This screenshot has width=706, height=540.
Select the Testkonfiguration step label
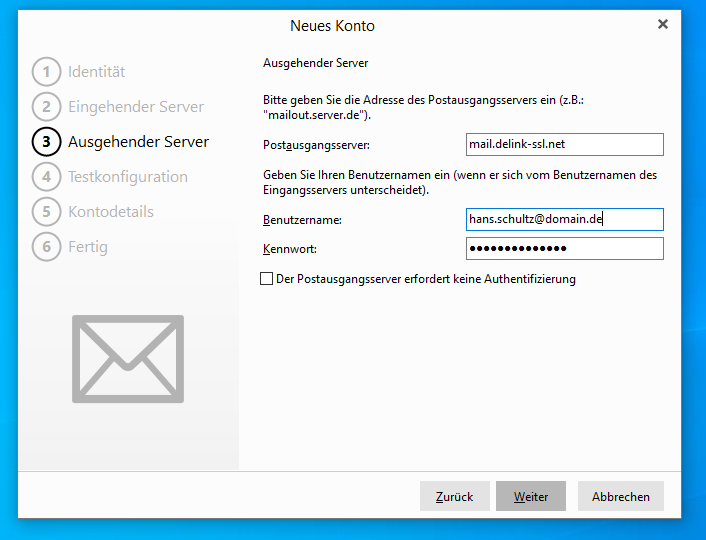click(x=128, y=177)
